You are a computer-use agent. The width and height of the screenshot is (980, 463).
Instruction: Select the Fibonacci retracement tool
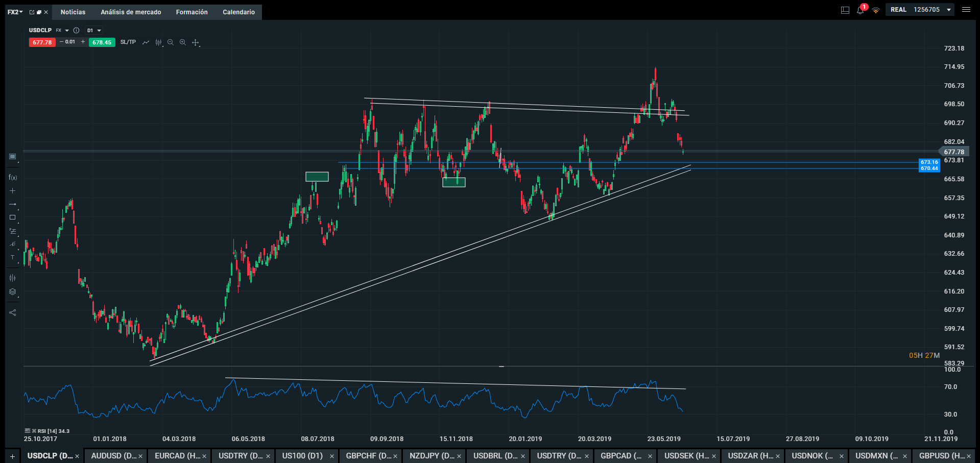coord(13,231)
